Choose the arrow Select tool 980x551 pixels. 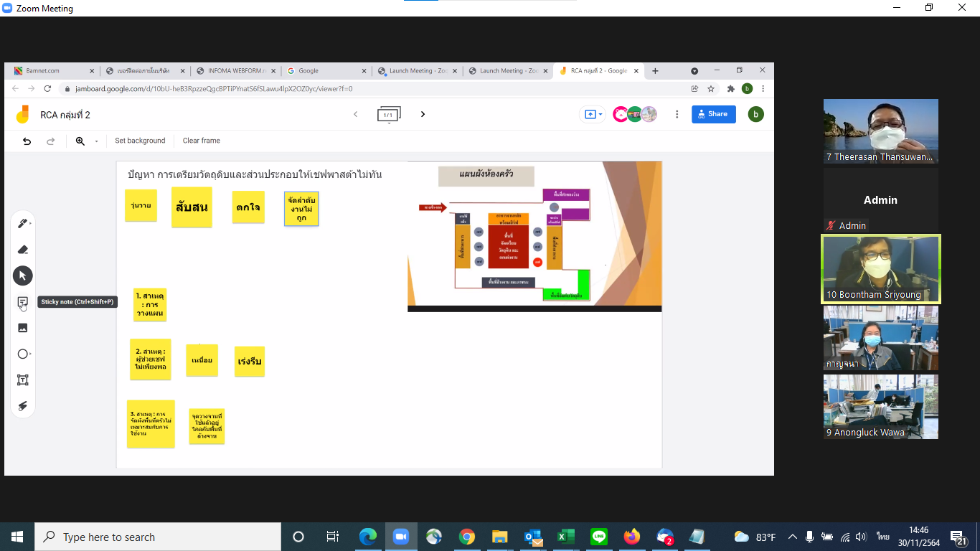pyautogui.click(x=22, y=275)
